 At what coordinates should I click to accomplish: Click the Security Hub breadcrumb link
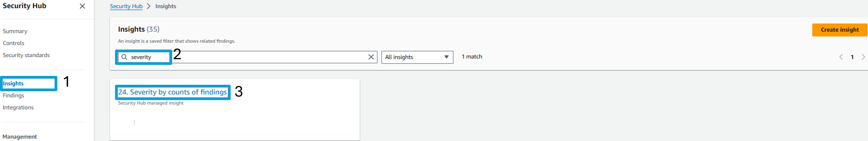pyautogui.click(x=126, y=6)
